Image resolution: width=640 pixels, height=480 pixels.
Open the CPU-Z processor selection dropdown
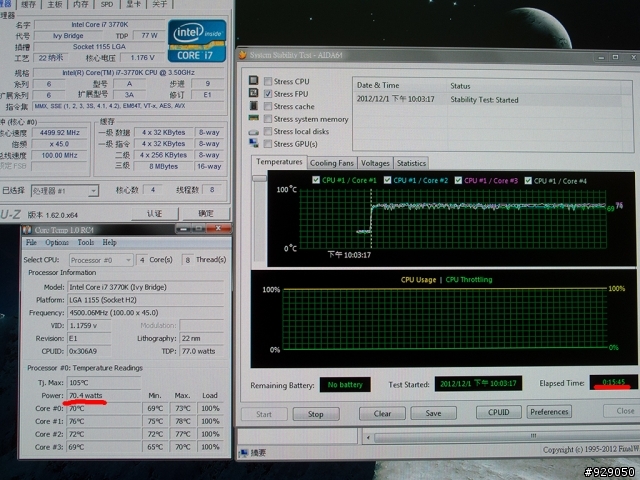point(65,191)
